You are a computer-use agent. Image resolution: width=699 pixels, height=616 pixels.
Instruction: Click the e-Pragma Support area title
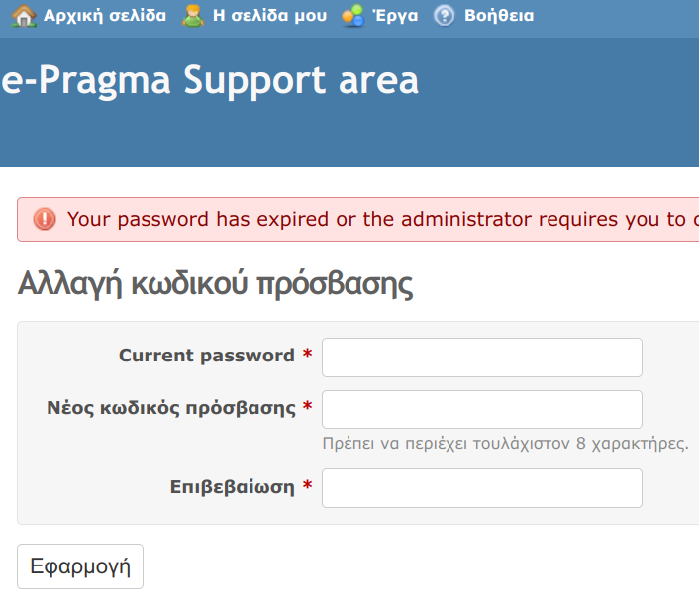(210, 81)
